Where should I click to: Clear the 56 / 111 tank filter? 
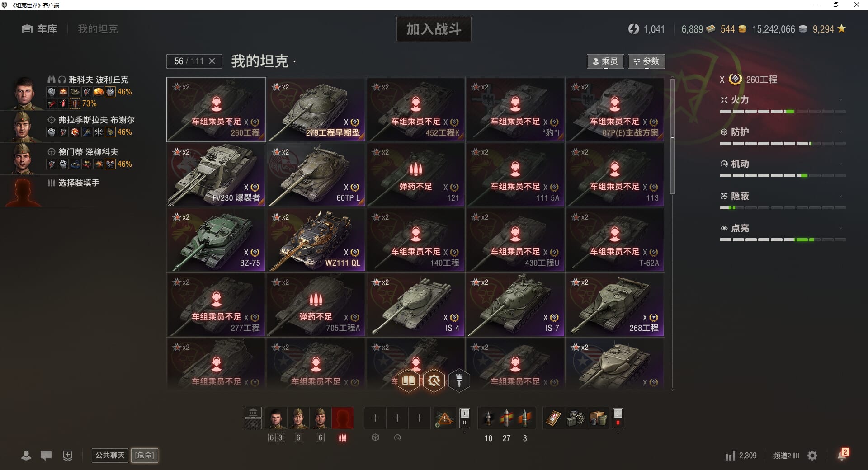tap(212, 61)
